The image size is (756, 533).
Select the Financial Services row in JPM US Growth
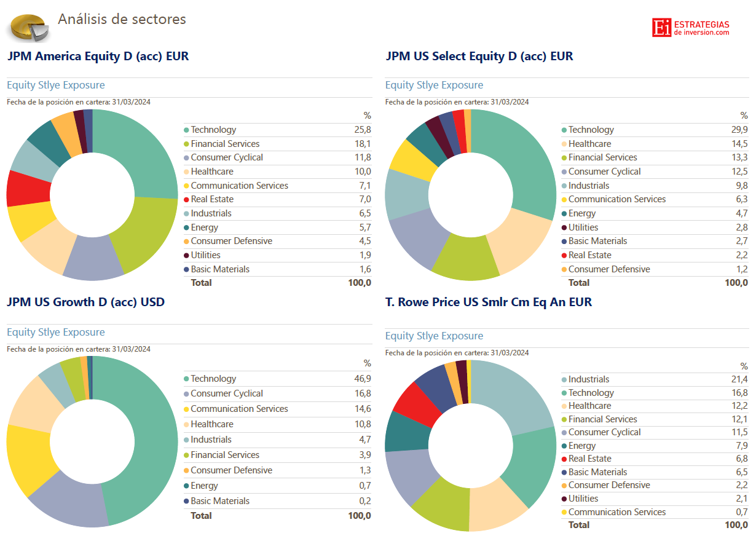(277, 456)
